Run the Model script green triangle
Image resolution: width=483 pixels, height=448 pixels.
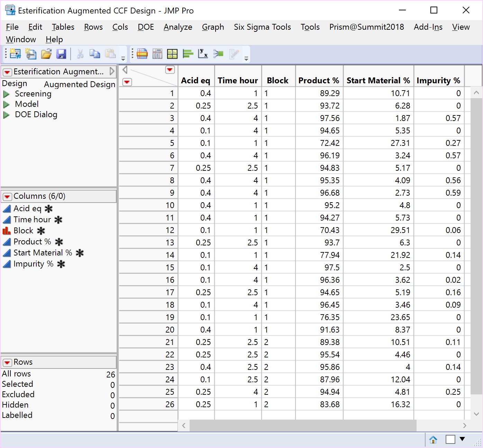coord(6,104)
